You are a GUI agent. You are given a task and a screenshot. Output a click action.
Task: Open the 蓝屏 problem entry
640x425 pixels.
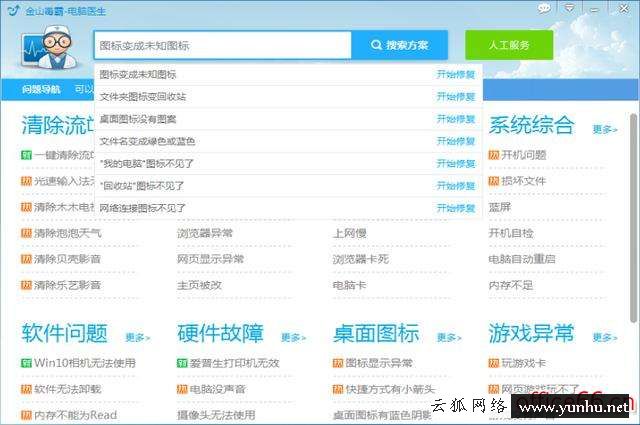pos(500,207)
